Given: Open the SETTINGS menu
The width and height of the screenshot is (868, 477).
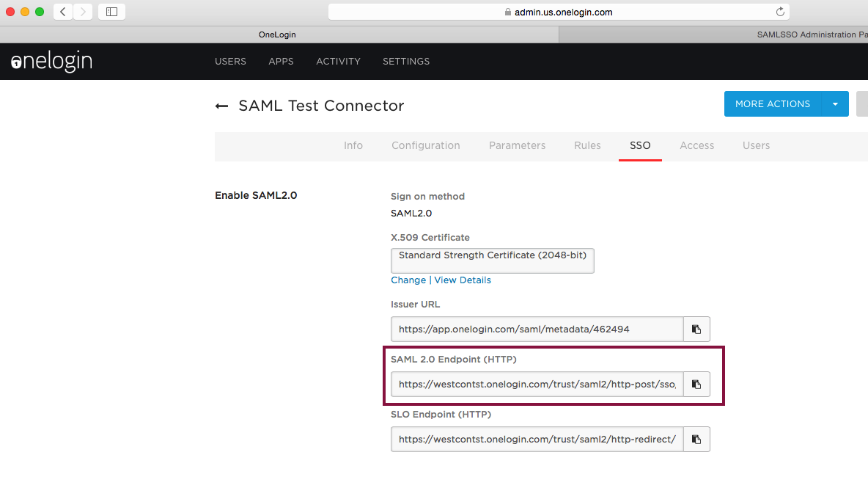Looking at the screenshot, I should (x=406, y=62).
